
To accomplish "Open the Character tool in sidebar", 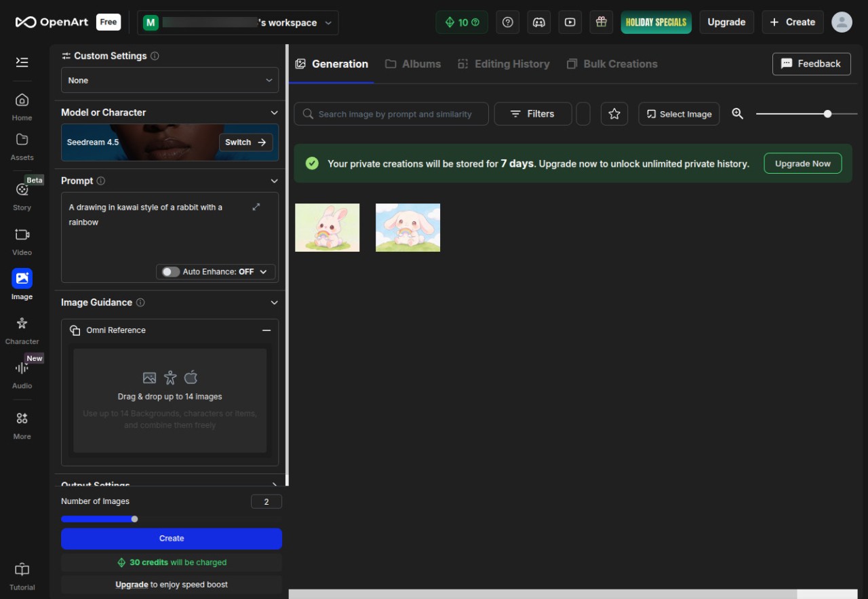I will pos(22,329).
